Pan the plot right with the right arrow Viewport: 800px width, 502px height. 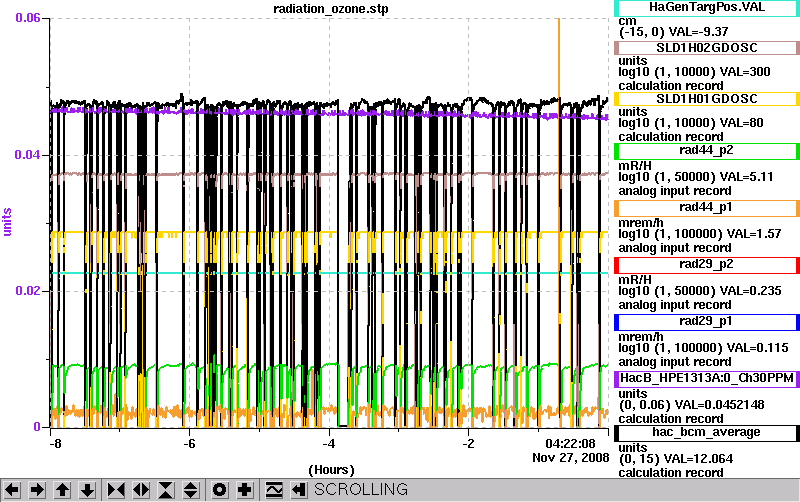(x=37, y=490)
